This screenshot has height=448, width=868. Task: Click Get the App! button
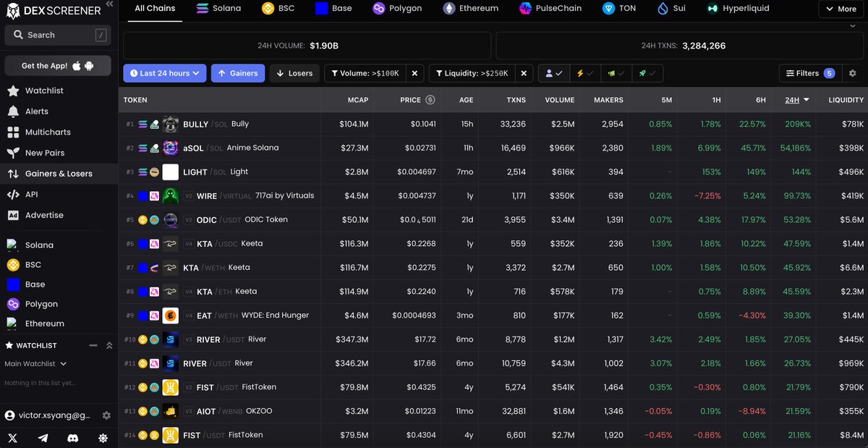[x=58, y=65]
